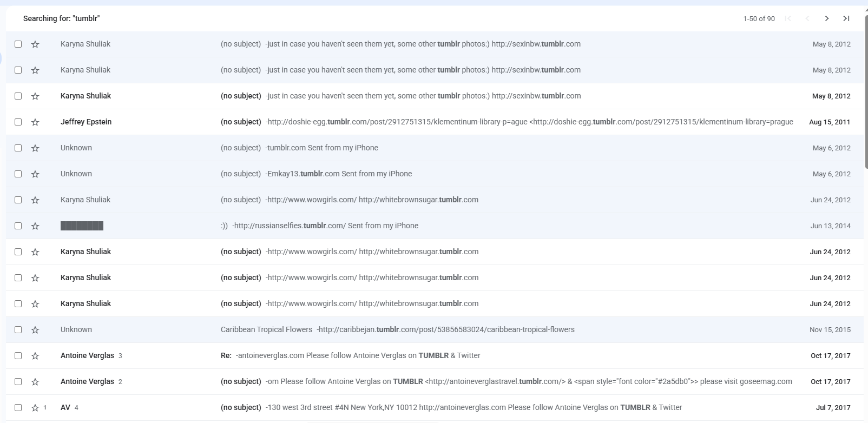This screenshot has height=423, width=868.
Task: Open the doshie-egg klementinum-library message snippet
Action: click(529, 122)
